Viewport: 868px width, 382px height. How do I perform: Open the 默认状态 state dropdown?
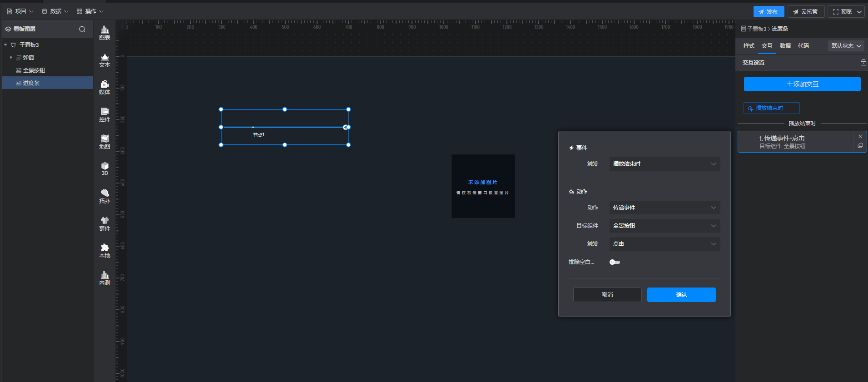(x=846, y=46)
